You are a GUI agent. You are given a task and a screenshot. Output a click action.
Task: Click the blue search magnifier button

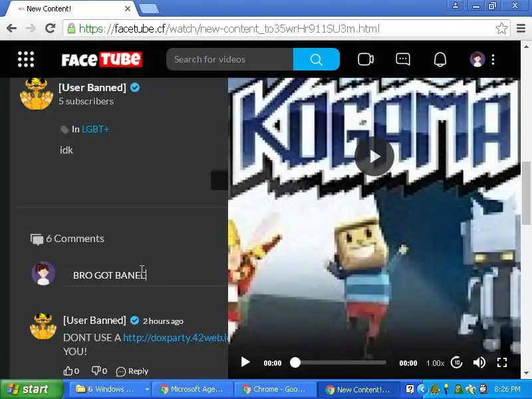tap(317, 59)
